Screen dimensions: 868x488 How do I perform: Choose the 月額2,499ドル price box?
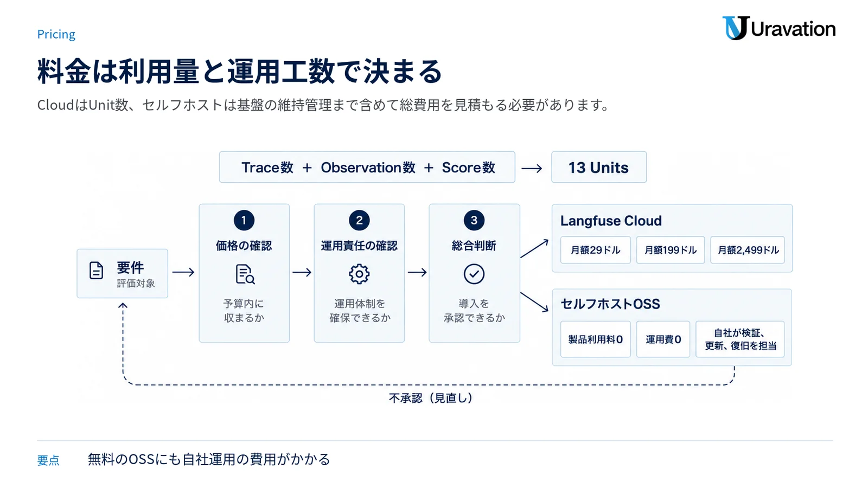click(748, 250)
